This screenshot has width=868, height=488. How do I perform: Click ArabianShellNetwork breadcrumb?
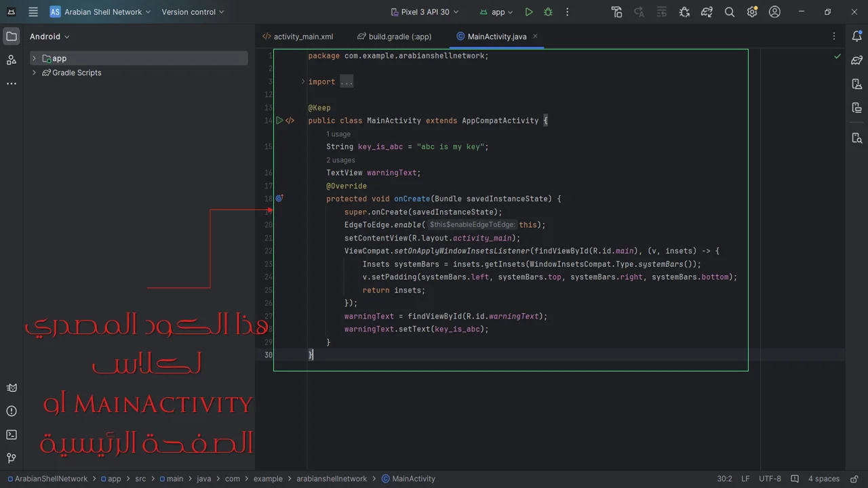[x=47, y=479]
